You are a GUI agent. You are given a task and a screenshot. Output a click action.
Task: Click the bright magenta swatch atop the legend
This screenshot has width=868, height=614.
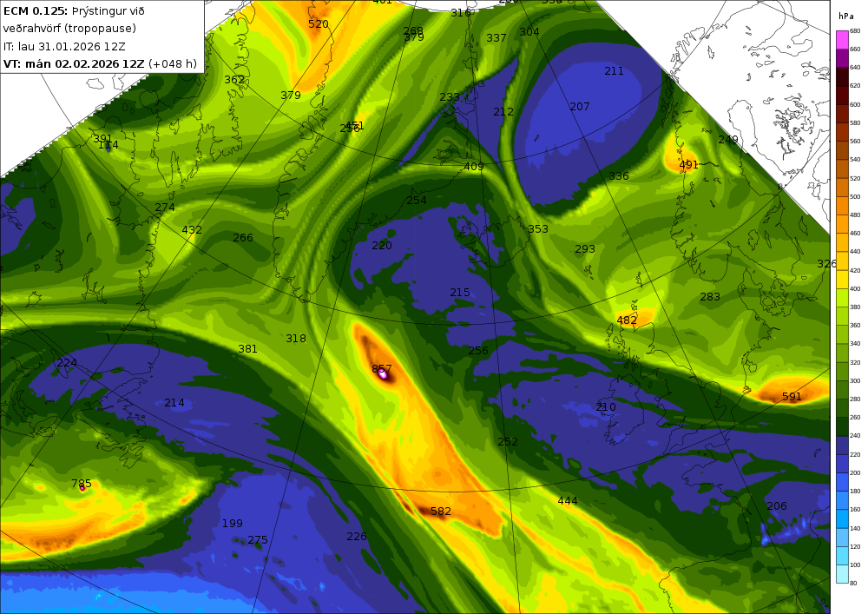coord(841,40)
